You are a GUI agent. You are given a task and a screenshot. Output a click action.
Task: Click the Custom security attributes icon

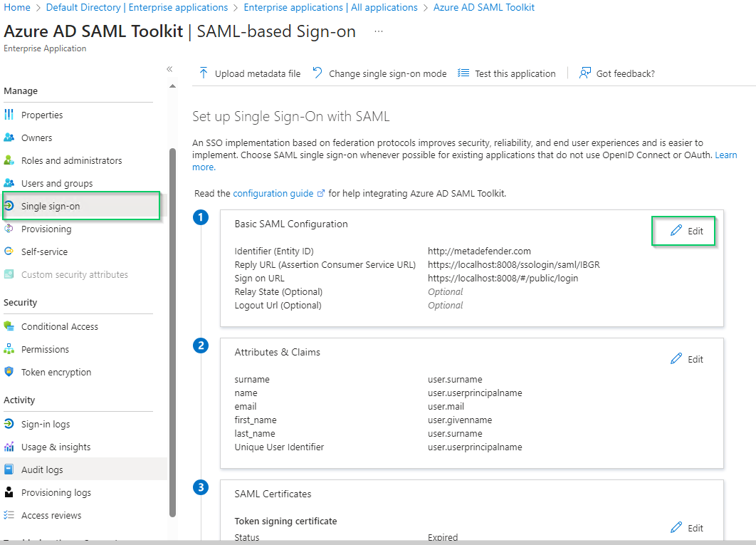pos(9,274)
